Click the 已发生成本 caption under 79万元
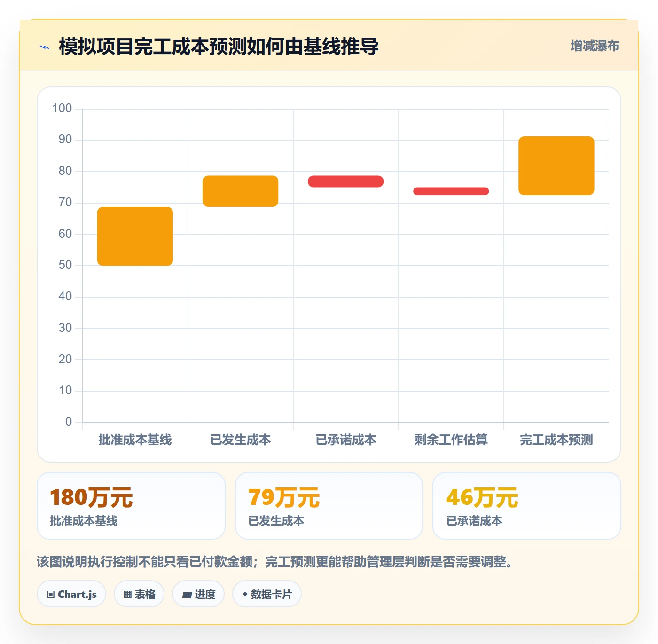658x644 pixels. 276,521
